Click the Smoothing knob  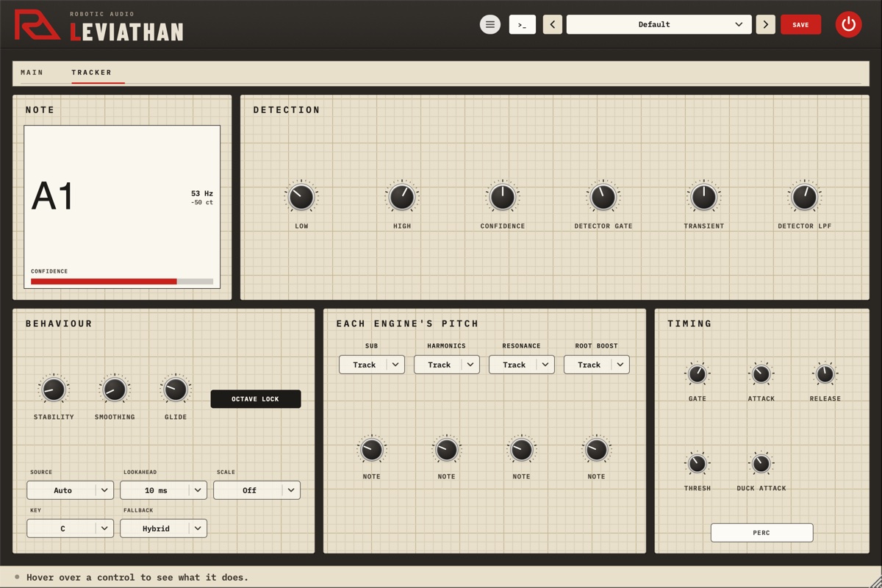point(115,390)
